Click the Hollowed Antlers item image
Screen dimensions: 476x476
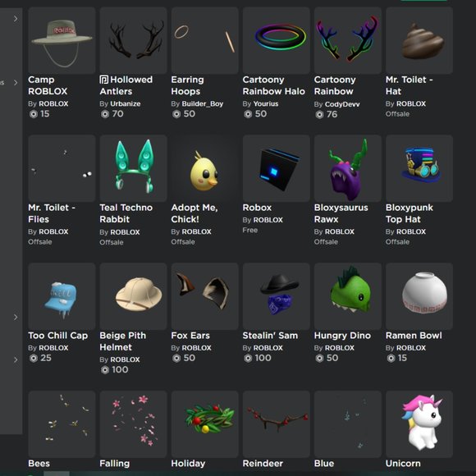point(133,40)
